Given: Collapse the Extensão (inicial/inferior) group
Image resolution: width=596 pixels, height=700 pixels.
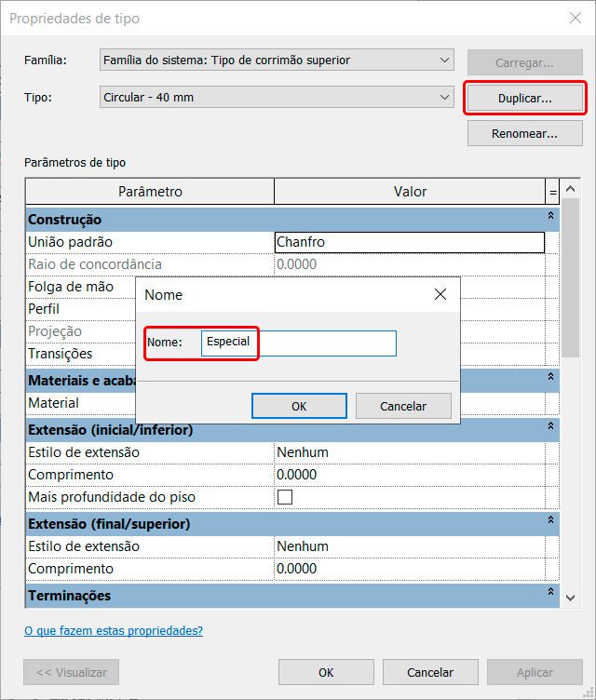Looking at the screenshot, I should (550, 426).
